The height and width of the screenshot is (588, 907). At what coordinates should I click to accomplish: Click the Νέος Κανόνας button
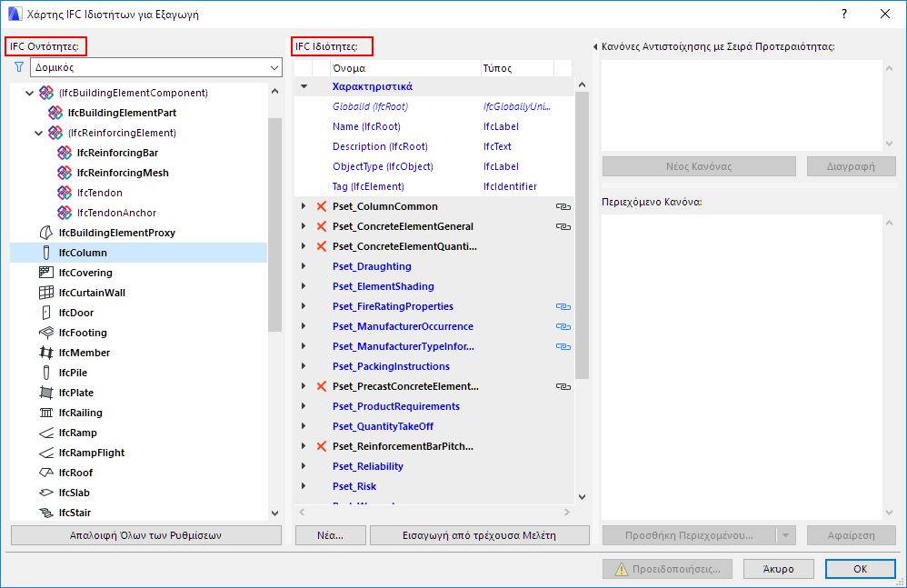pyautogui.click(x=699, y=166)
